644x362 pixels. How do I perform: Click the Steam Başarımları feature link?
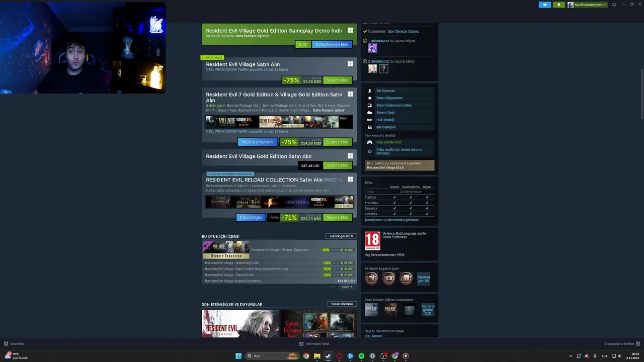(389, 98)
